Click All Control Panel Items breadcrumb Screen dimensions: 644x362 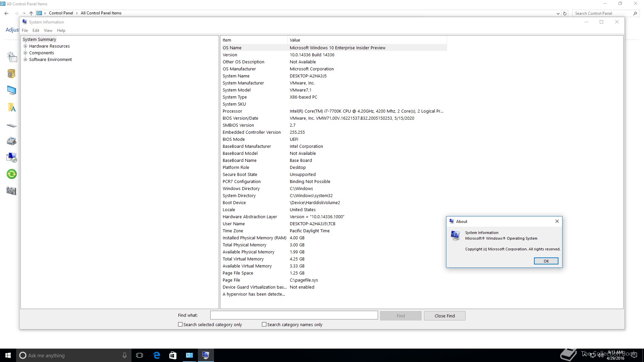pyautogui.click(x=101, y=13)
